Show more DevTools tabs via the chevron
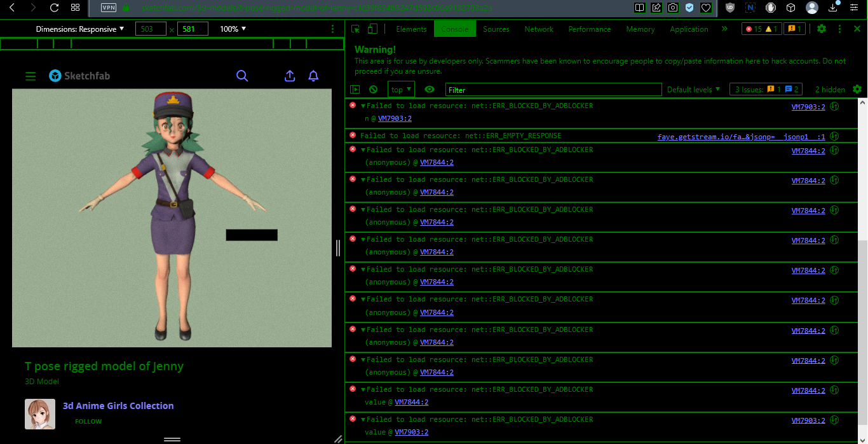This screenshot has width=868, height=444. click(x=724, y=29)
